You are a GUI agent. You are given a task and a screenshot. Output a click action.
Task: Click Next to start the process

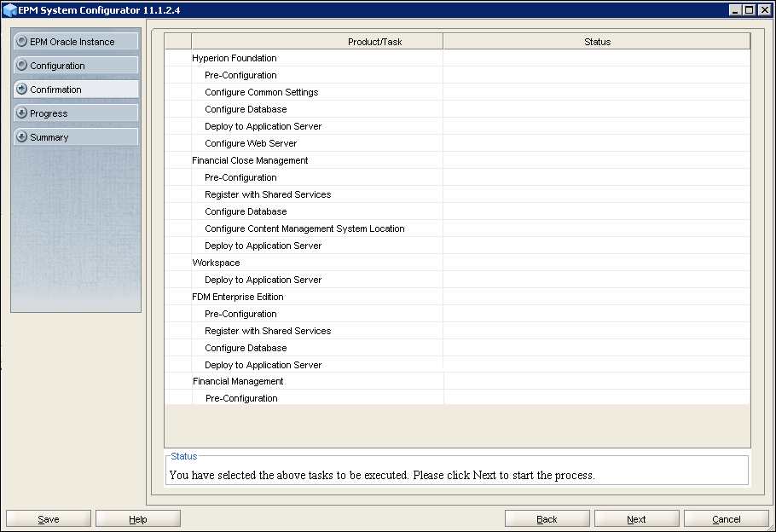point(636,518)
